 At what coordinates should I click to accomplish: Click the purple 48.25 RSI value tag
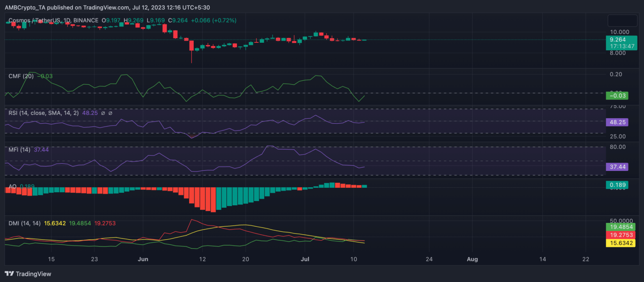coord(617,122)
